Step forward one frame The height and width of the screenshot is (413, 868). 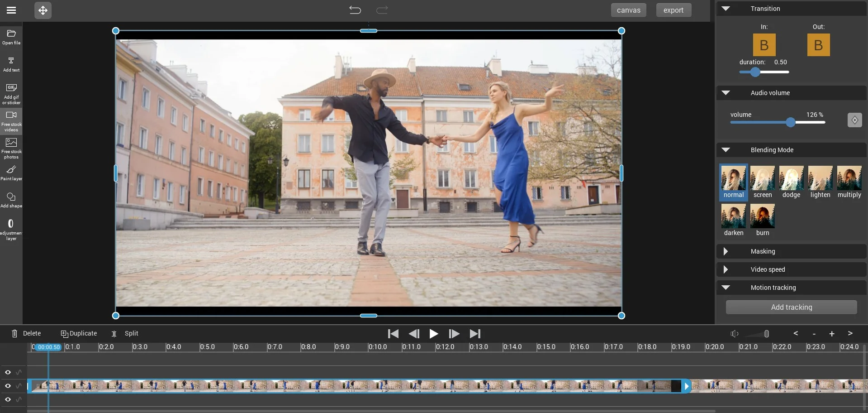tap(454, 334)
